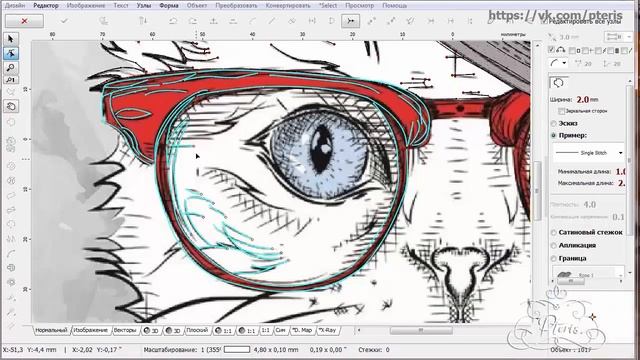Open the *Select menu

click(x=328, y=6)
